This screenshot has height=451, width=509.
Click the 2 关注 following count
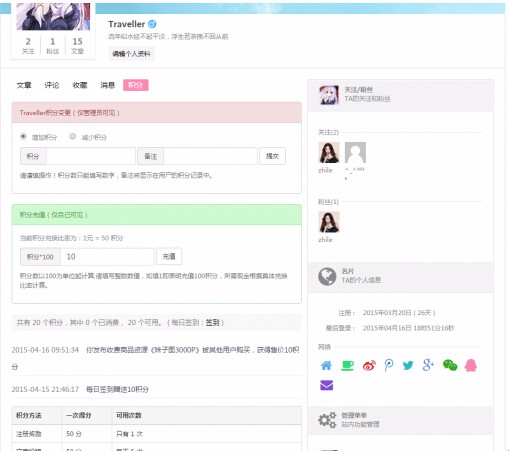tap(28, 46)
